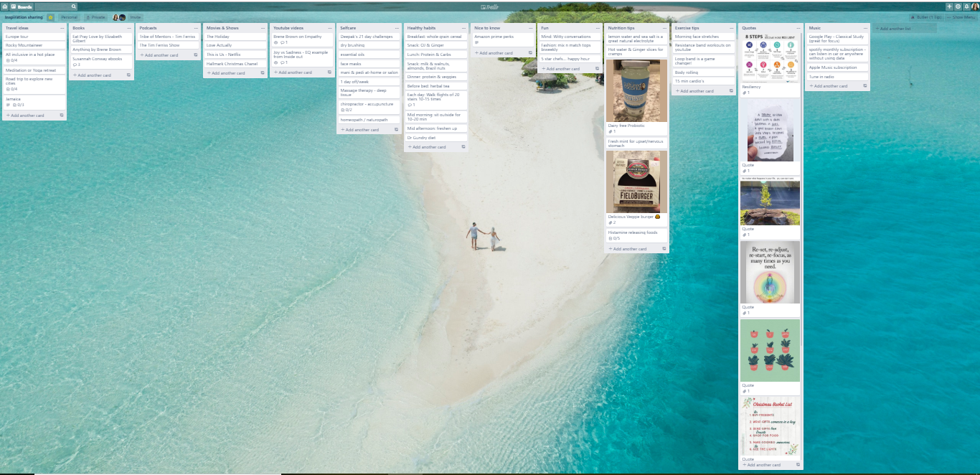Open Butler (1 Tip) button
980x475 pixels.
click(x=925, y=17)
